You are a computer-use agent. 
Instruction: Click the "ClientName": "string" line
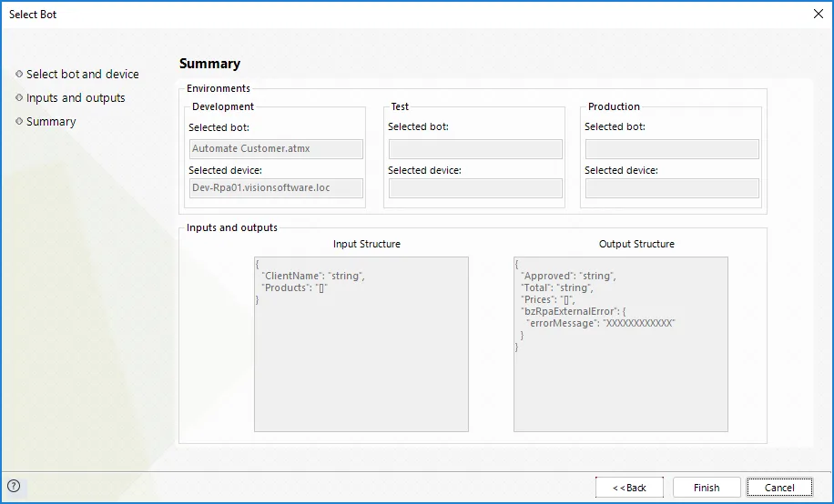pyautogui.click(x=313, y=276)
